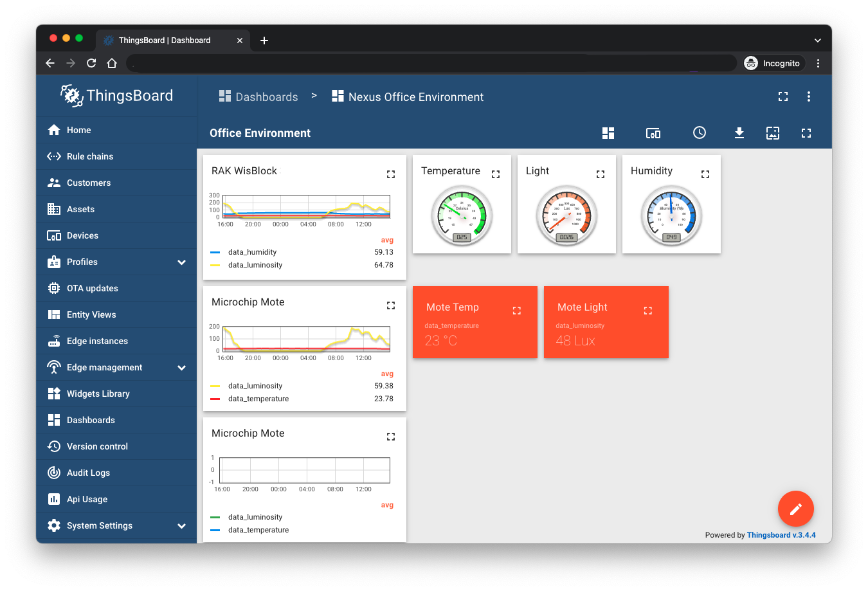Viewport: 868px width, 591px height.
Task: Open Rule chains from the sidebar
Action: click(x=90, y=156)
